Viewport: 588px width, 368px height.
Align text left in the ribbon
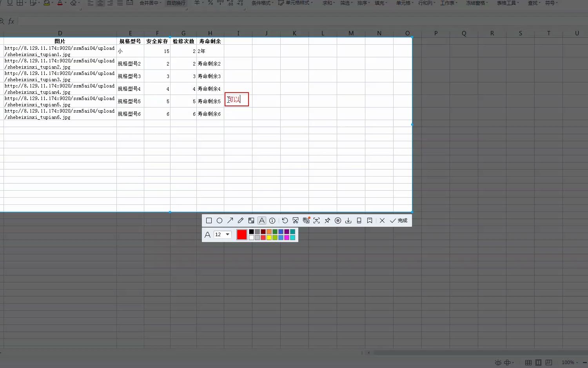90,2
